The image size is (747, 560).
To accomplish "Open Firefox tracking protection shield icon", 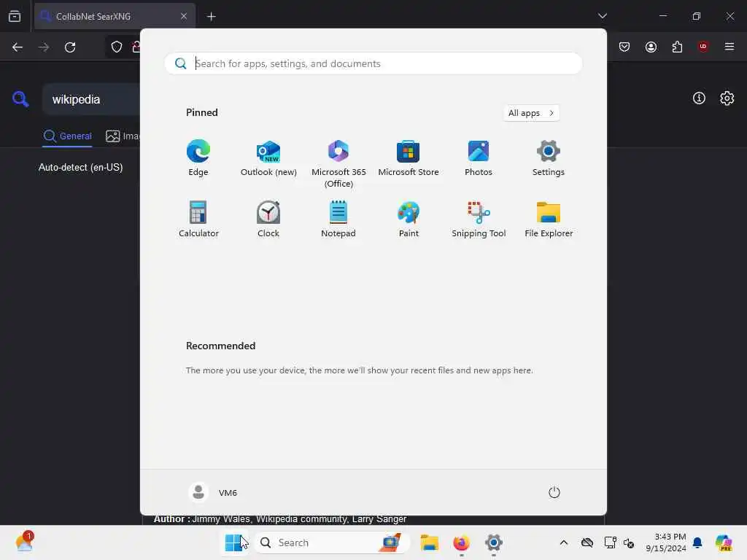I will [117, 47].
